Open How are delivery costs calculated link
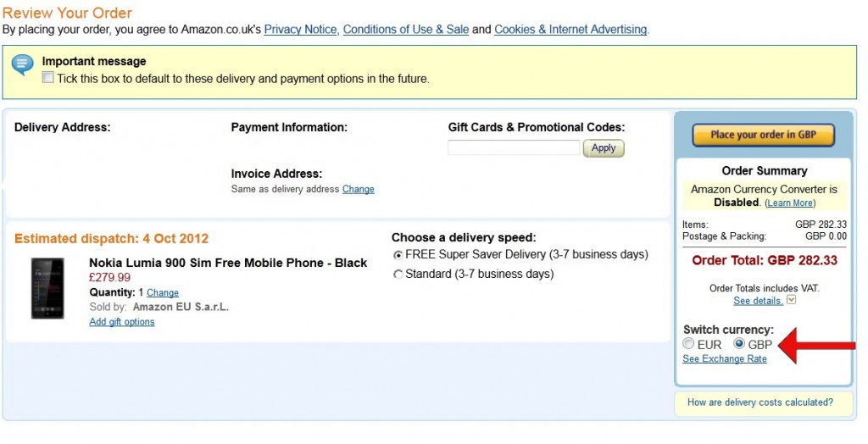Viewport: 868px width, 444px height. [x=759, y=402]
